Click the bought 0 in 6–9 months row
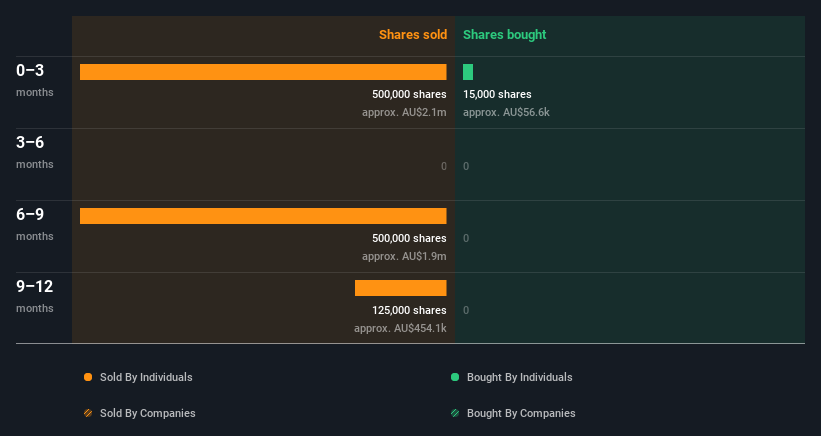This screenshot has width=821, height=436. point(466,238)
